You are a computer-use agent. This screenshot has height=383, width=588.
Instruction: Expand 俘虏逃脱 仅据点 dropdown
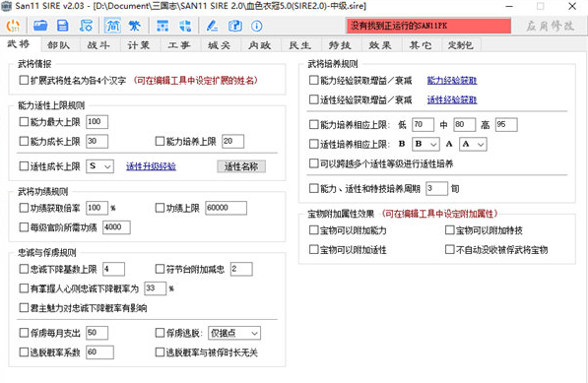(234, 333)
